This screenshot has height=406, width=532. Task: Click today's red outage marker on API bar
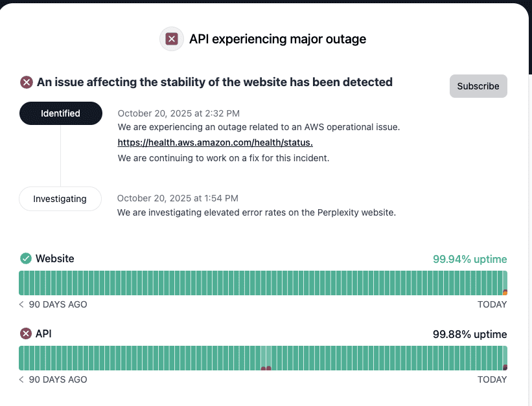[505, 367]
